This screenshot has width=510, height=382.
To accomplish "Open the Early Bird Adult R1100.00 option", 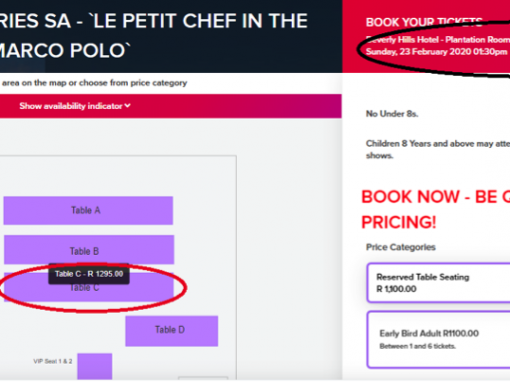I will point(438,339).
